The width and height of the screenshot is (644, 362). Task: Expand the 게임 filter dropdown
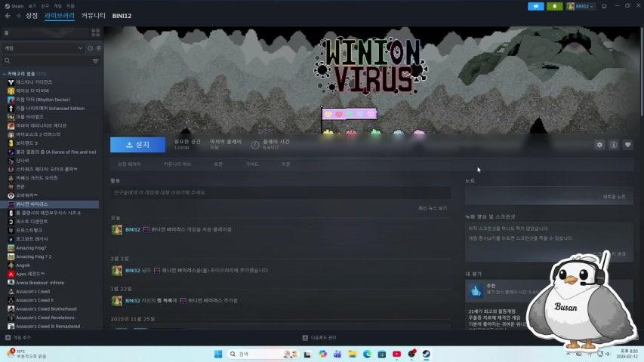click(43, 48)
